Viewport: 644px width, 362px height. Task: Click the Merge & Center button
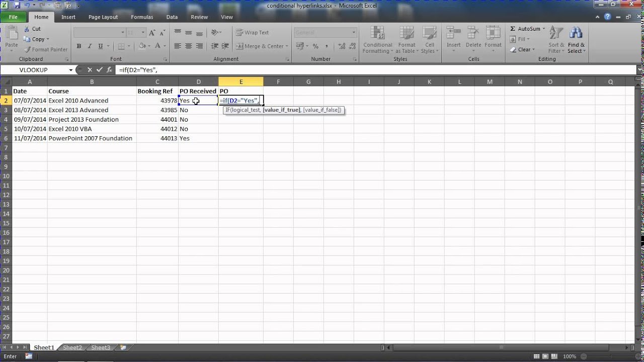(259, 46)
